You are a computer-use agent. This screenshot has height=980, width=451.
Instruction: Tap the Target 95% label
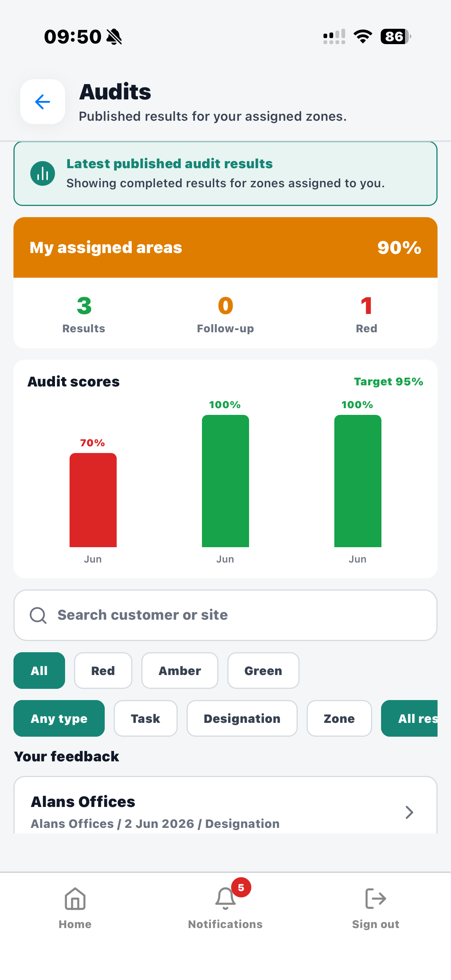tap(389, 382)
